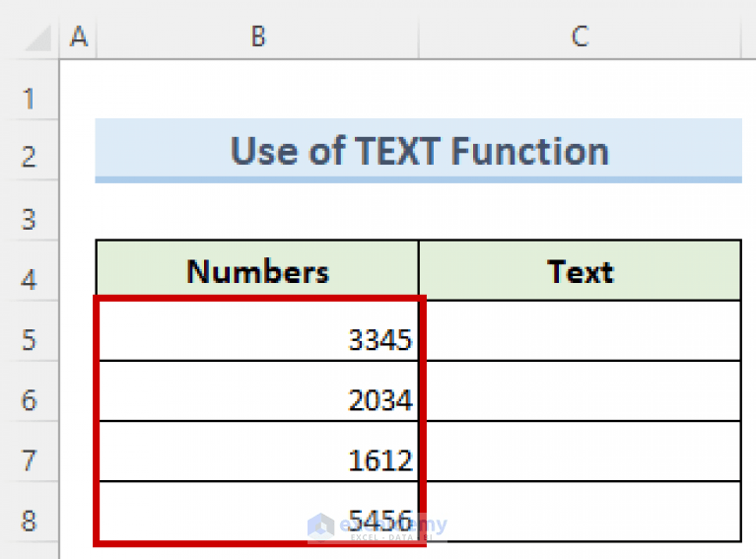Select the 'Numbers' header cell
The width and height of the screenshot is (756, 559).
[257, 270]
